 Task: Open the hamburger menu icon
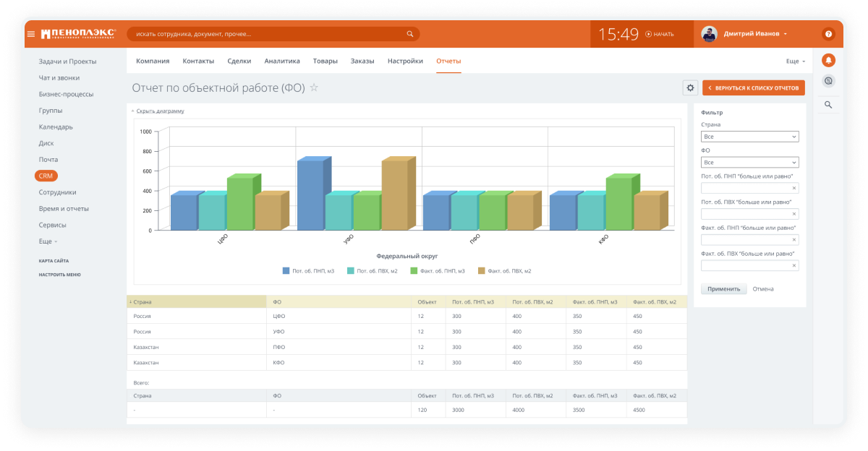31,34
